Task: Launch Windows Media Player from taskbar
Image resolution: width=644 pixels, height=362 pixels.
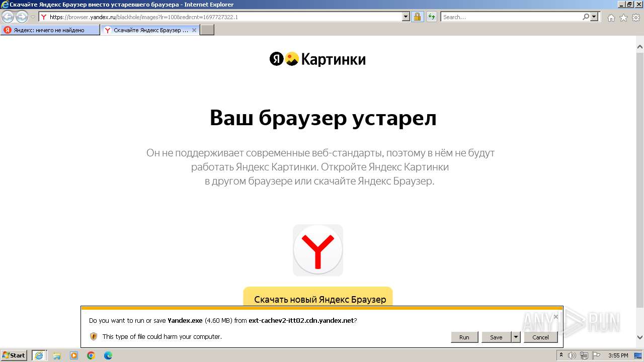Action: (x=74, y=355)
